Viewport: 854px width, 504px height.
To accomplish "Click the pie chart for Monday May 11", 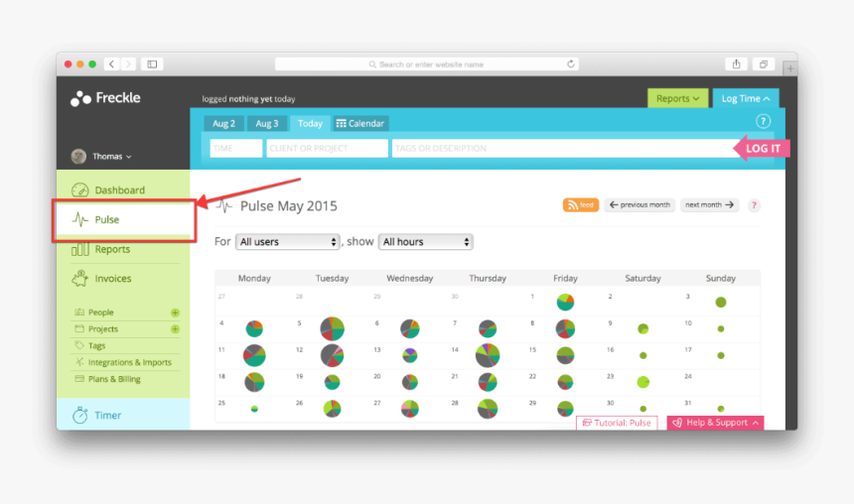I will pos(254,355).
